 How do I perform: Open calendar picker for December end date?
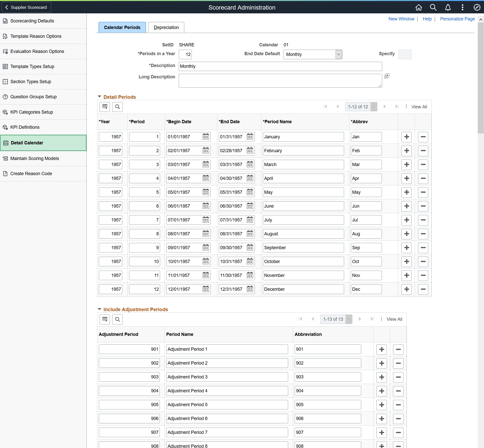[x=250, y=289]
